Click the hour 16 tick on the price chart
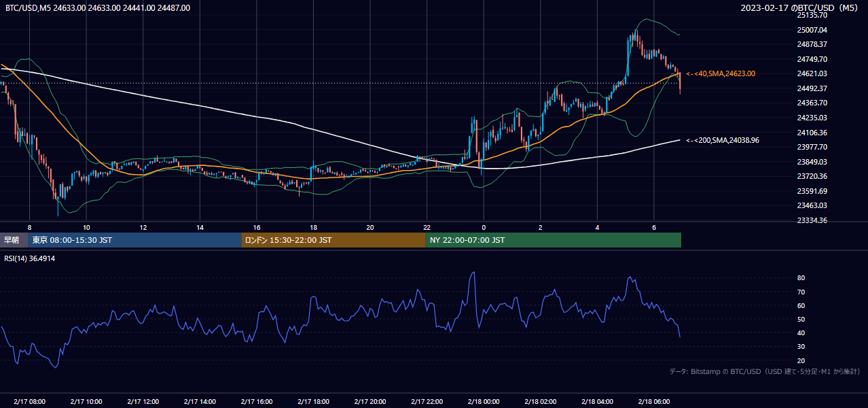This screenshot has height=408, width=868. (257, 227)
